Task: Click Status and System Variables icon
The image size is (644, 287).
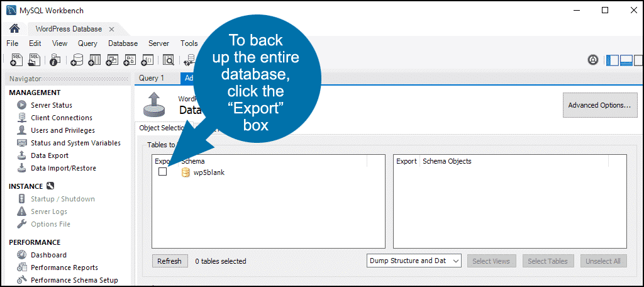Action: coord(22,143)
